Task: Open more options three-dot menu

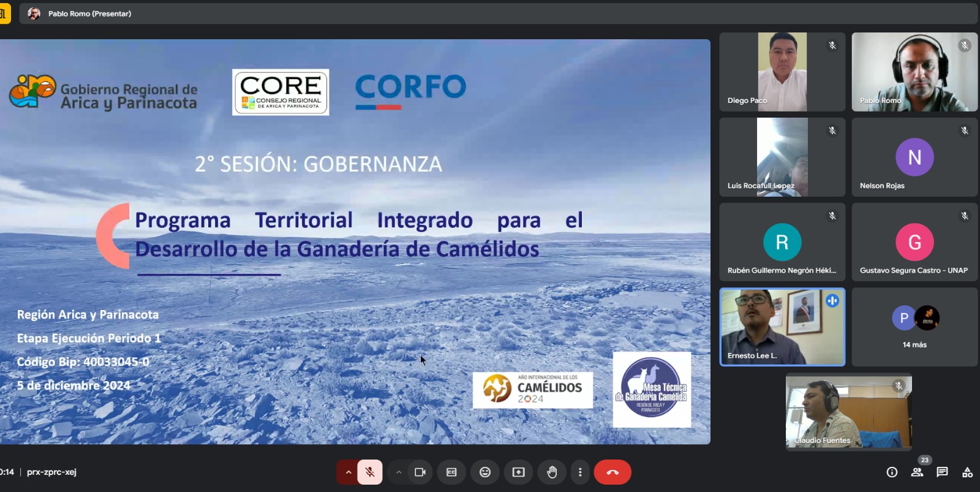Action: click(x=580, y=472)
